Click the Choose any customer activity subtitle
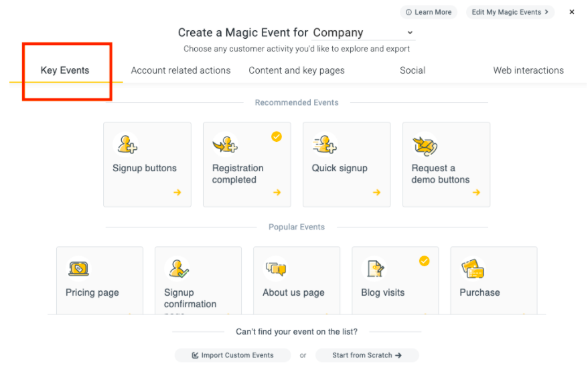588x382 pixels. 297,49
